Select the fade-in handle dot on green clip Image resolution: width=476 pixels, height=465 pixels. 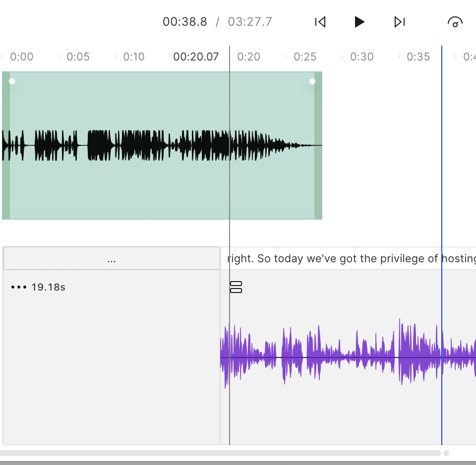(x=12, y=81)
